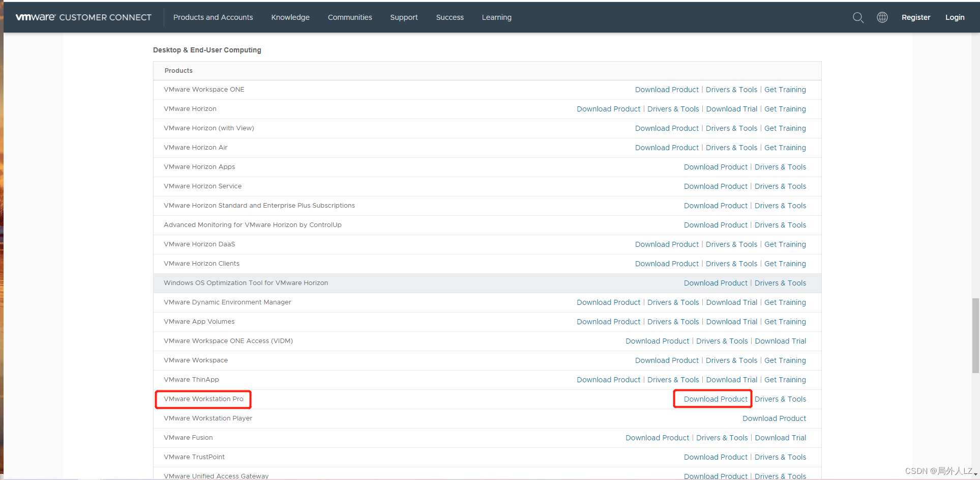
Task: Open Drivers & Tools for Workspace ONE
Action: [x=731, y=90]
